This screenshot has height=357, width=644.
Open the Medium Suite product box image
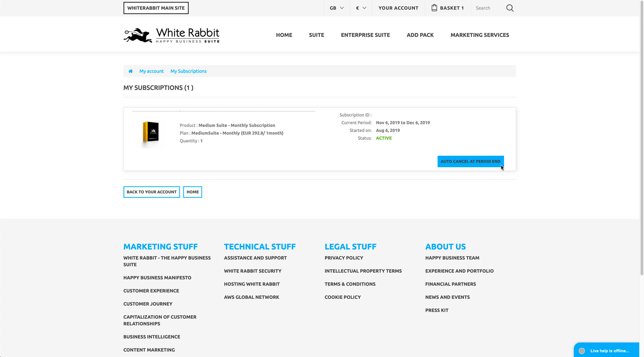[151, 133]
